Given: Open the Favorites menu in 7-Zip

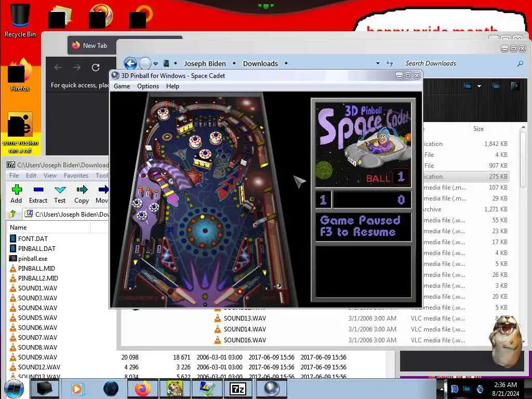Looking at the screenshot, I should [x=76, y=176].
